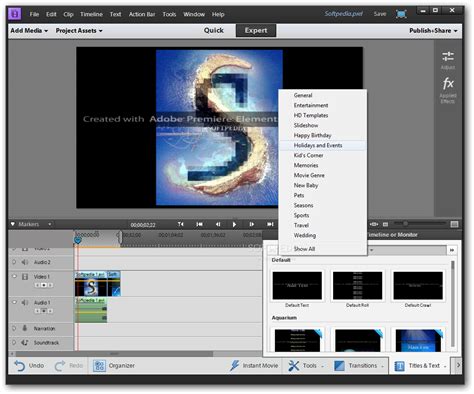Click the timeline horizontal scrollbar
The height and width of the screenshot is (394, 474).
click(114, 353)
